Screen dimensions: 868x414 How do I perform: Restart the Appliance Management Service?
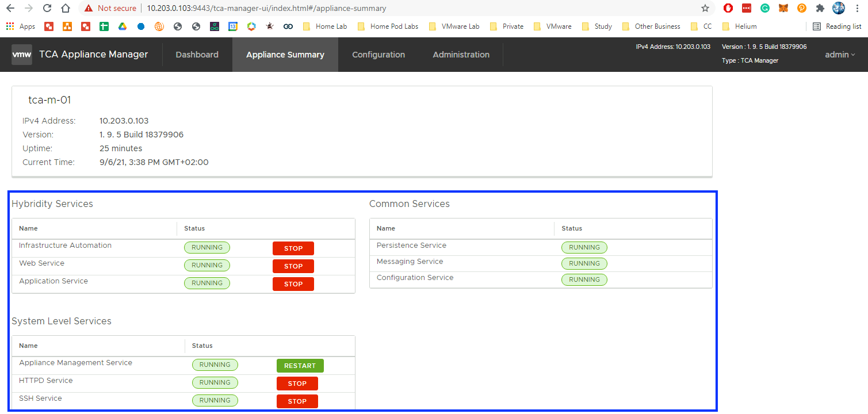pos(300,366)
